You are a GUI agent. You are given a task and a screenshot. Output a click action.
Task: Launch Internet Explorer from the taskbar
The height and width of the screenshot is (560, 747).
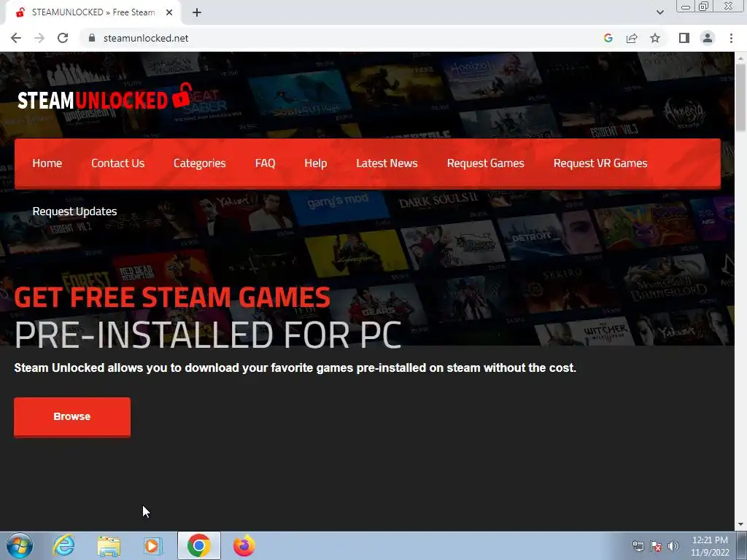pyautogui.click(x=63, y=545)
